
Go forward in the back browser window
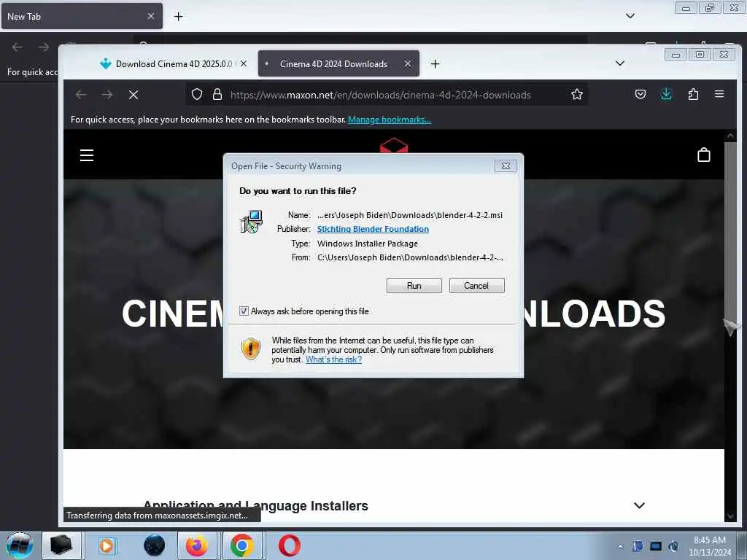pos(43,47)
